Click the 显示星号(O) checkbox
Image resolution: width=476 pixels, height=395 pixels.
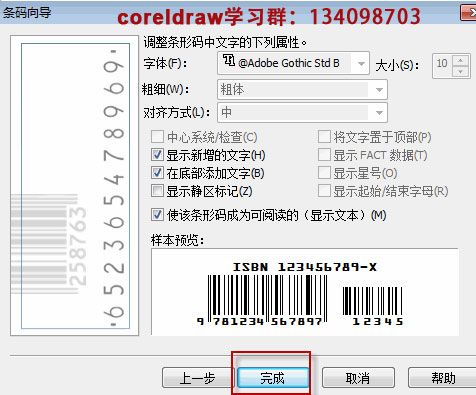pyautogui.click(x=324, y=173)
